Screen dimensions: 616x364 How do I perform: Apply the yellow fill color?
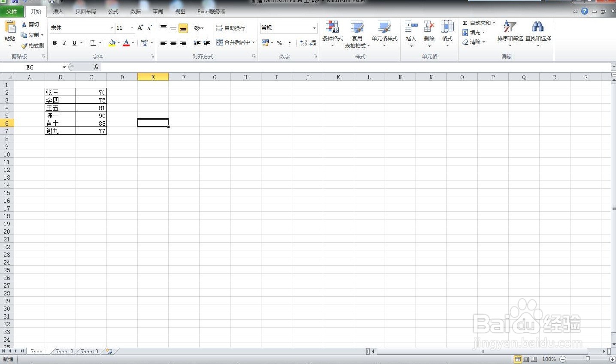(x=112, y=43)
